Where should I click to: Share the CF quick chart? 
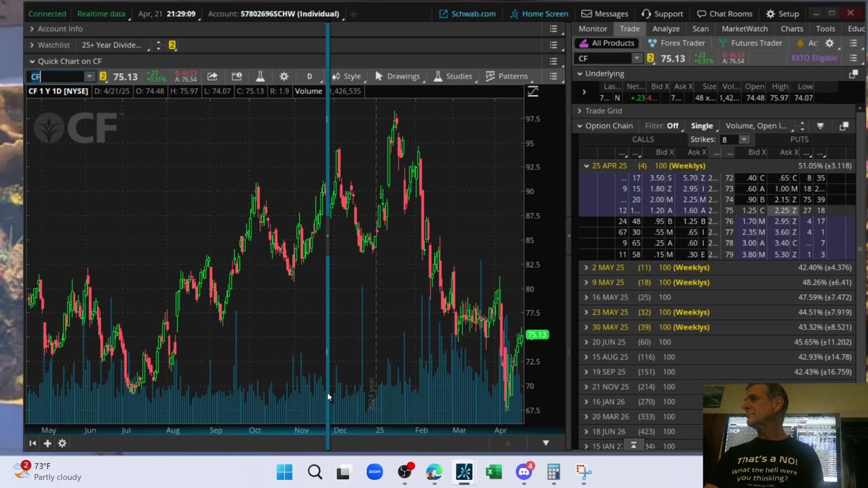tap(212, 76)
